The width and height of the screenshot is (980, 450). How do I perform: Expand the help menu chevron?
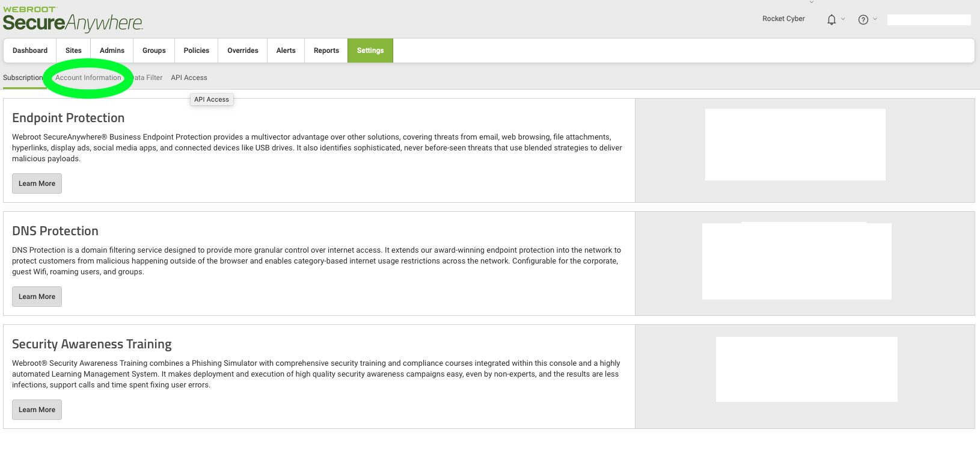pyautogui.click(x=875, y=19)
